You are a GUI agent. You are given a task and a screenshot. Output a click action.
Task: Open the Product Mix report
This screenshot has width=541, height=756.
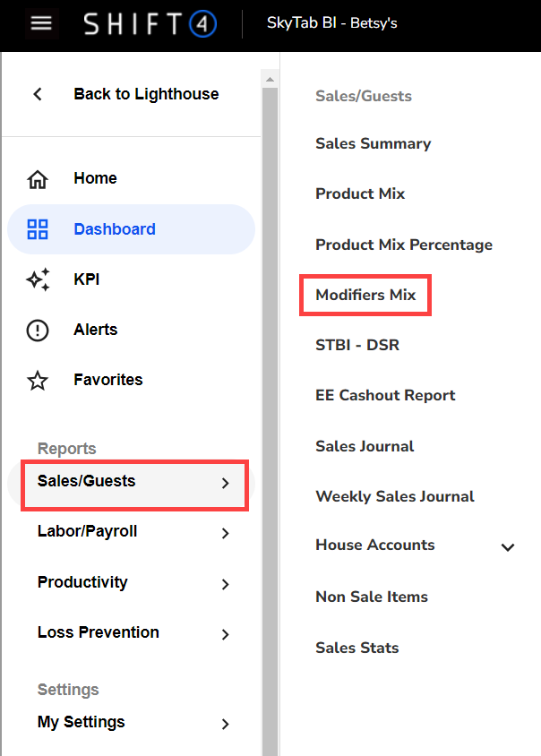pos(360,193)
